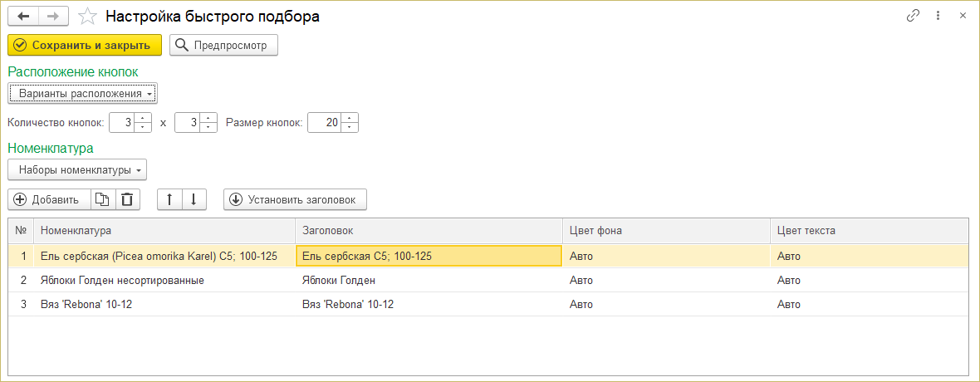The height and width of the screenshot is (382, 980).
Task: Expand the Наборы номенклатуры dropdown
Action: (x=76, y=169)
